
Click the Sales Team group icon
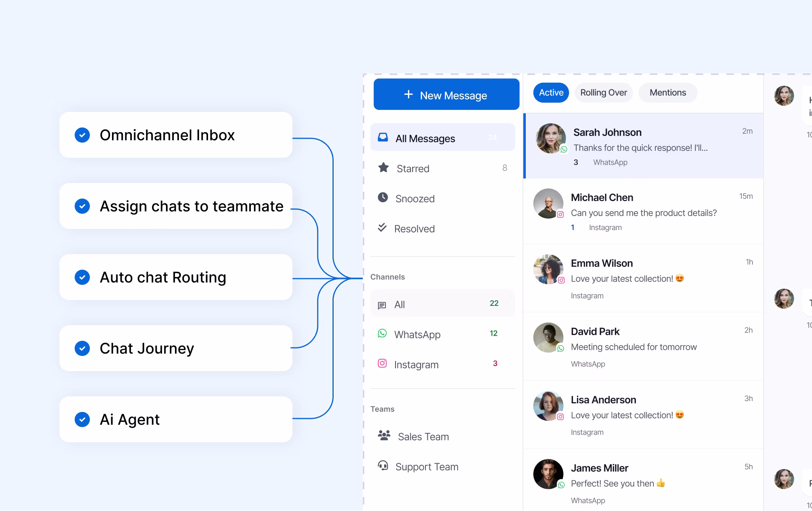click(x=384, y=435)
